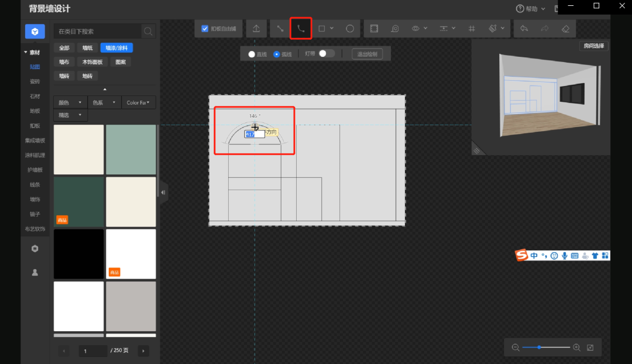This screenshot has height=364, width=632.
Task: Uncheck the 扣板自由铺 checkbox
Action: point(205,29)
